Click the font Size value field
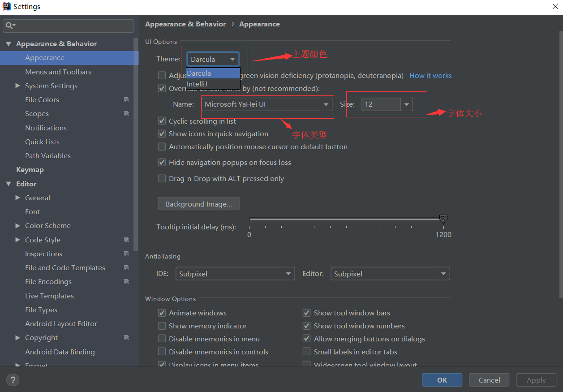 coord(381,104)
